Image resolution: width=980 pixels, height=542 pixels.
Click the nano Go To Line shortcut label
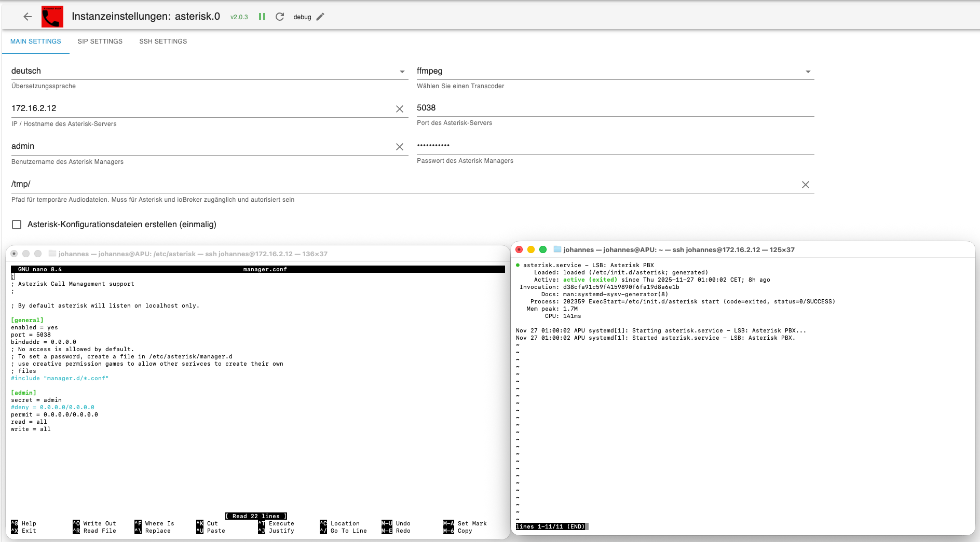click(x=349, y=531)
